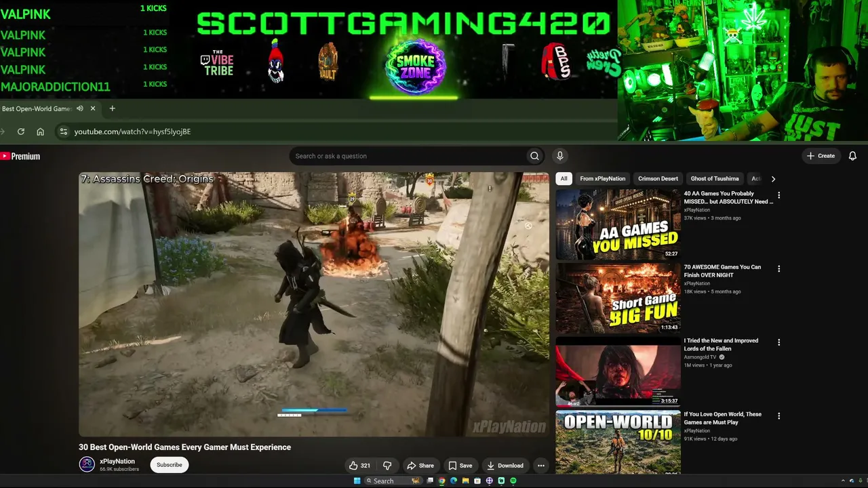Open YouTube Premium home logo
868x488 pixels.
point(20,157)
